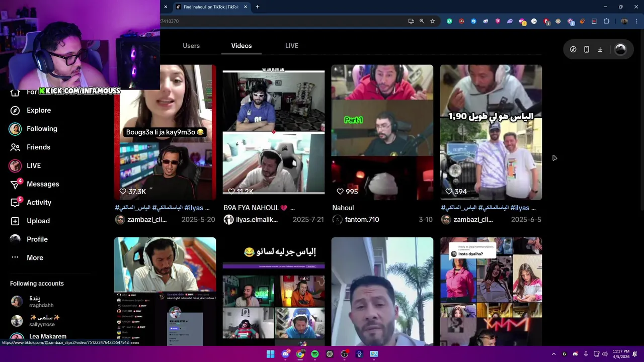
Task: Click the install app icon in address bar
Action: [411, 21]
